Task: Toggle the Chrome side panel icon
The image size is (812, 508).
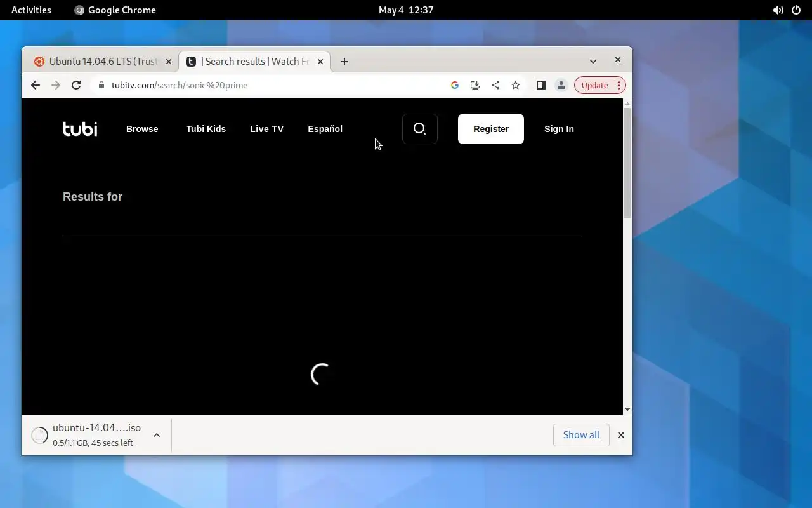Action: click(541, 85)
